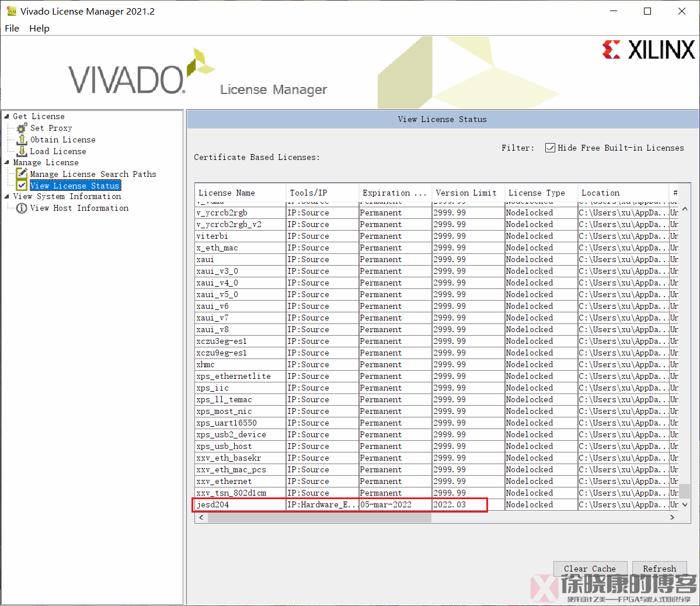Select the xxv_eth_baseKr license row

437,458
